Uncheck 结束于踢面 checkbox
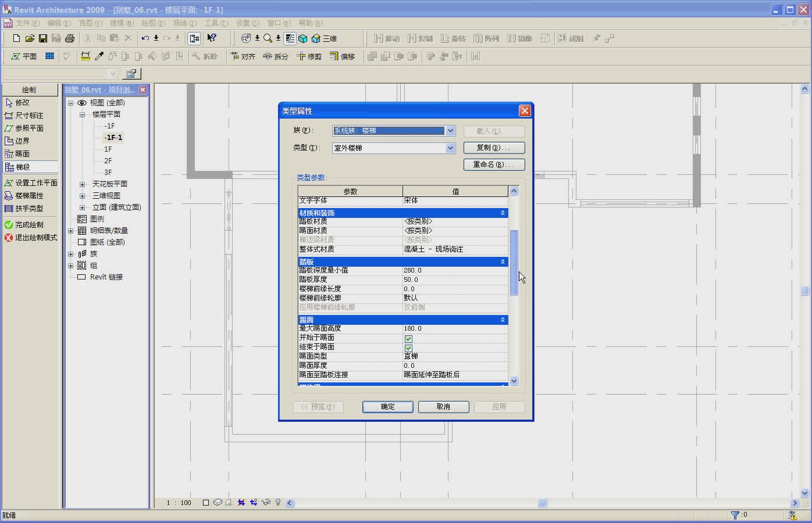 point(408,348)
